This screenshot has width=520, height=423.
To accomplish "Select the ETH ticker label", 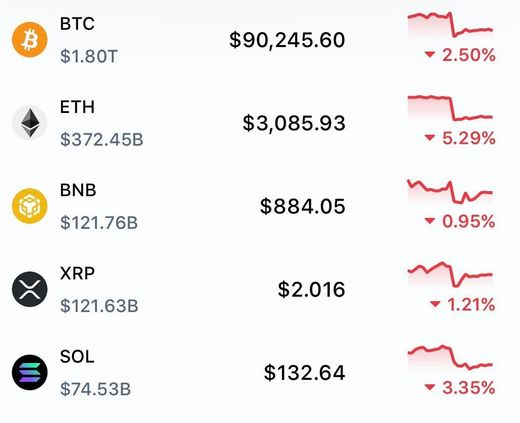I will click(77, 107).
